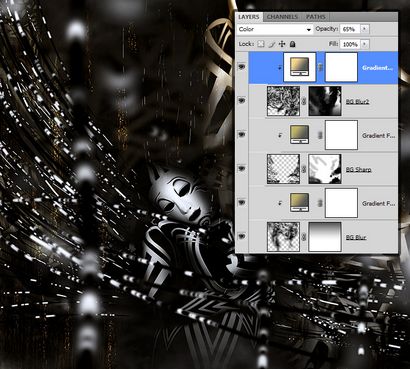Open the Color blend mode dropdown
This screenshot has height=369, width=410.
click(x=275, y=29)
